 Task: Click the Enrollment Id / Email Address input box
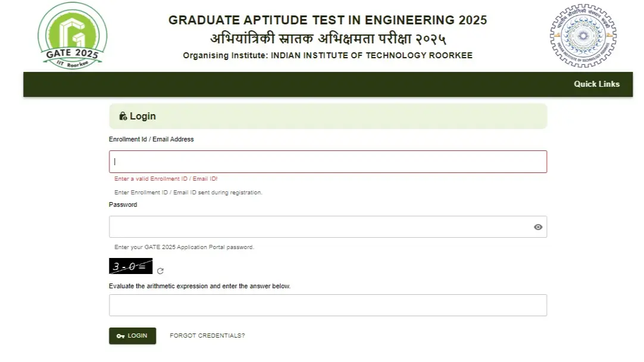[327, 160]
